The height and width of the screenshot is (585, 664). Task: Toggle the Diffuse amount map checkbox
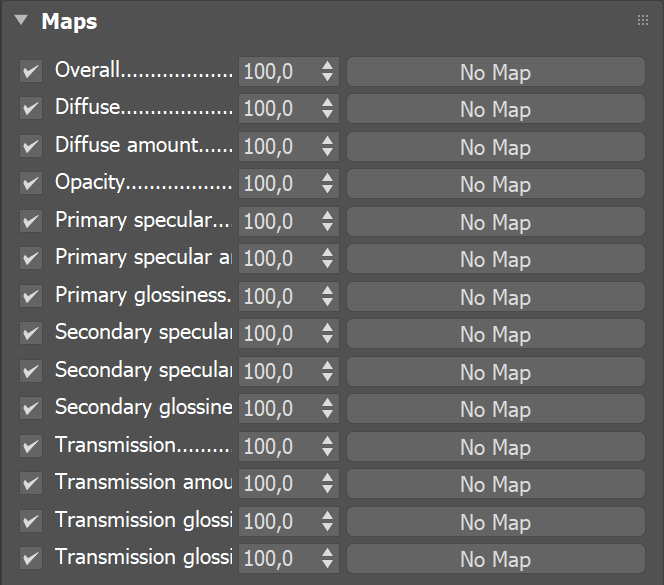click(x=31, y=146)
